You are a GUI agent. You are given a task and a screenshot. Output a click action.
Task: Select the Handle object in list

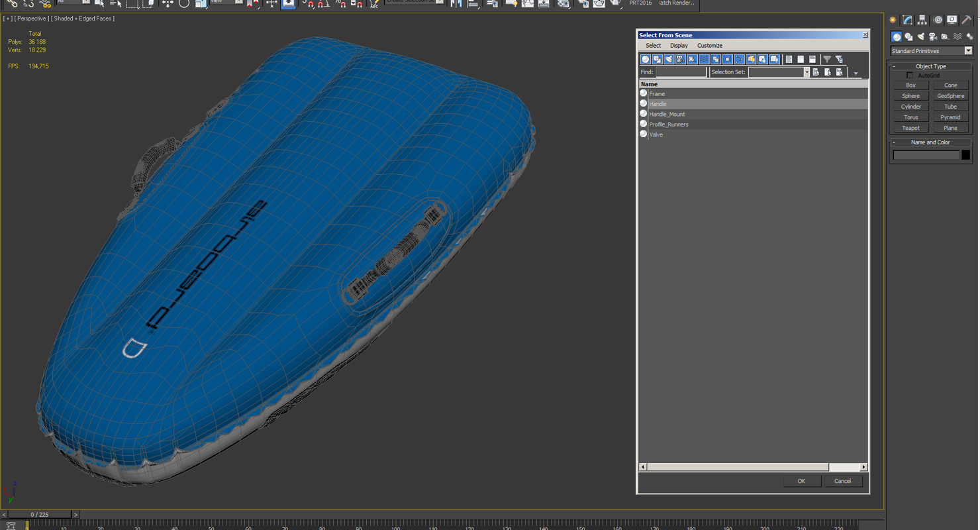point(754,104)
